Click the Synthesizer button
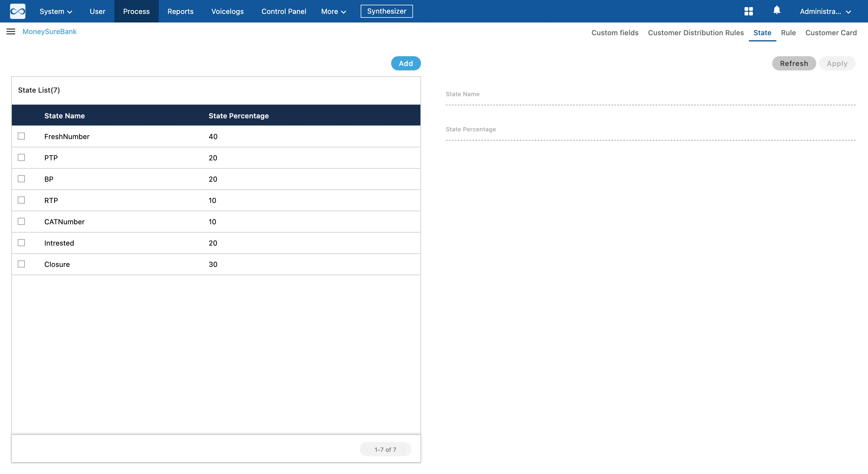The image size is (868, 474). coord(386,11)
